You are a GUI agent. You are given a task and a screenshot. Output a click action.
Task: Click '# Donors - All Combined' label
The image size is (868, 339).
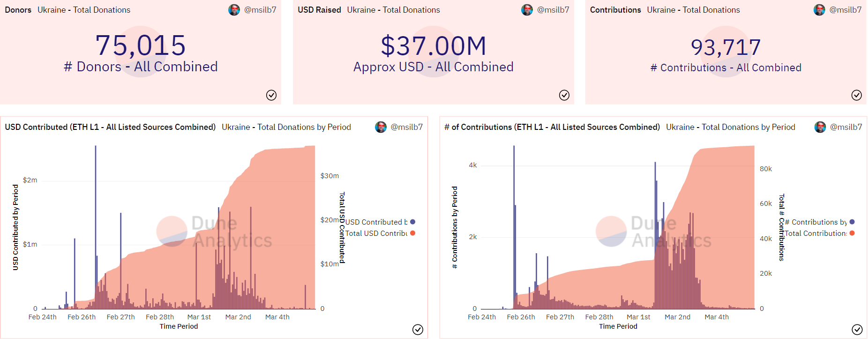coord(141,67)
